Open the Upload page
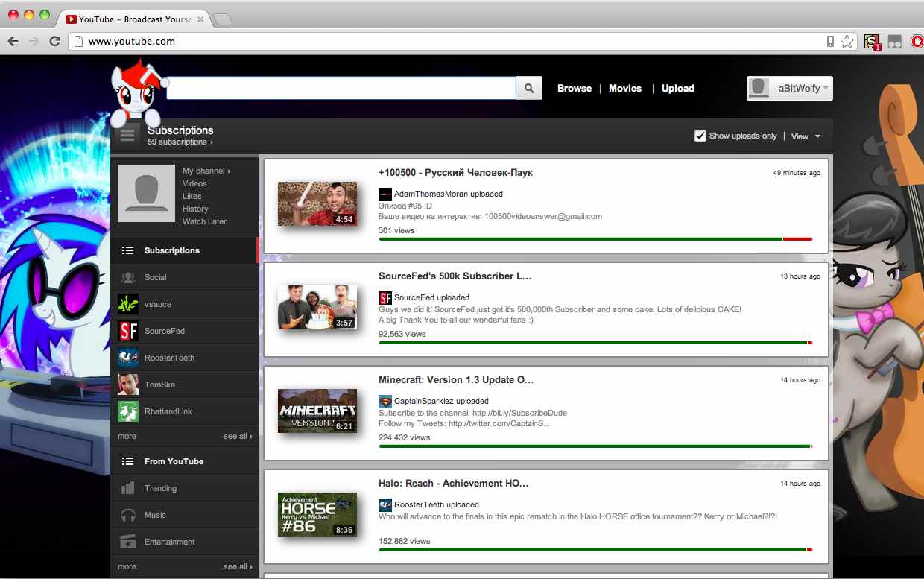Image resolution: width=924 pixels, height=579 pixels. coord(678,88)
